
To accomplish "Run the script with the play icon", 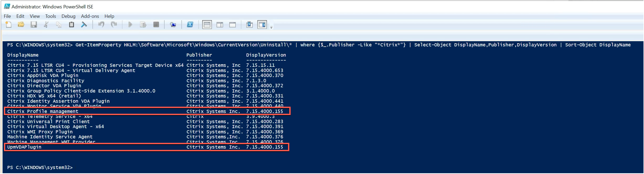I will click(130, 25).
